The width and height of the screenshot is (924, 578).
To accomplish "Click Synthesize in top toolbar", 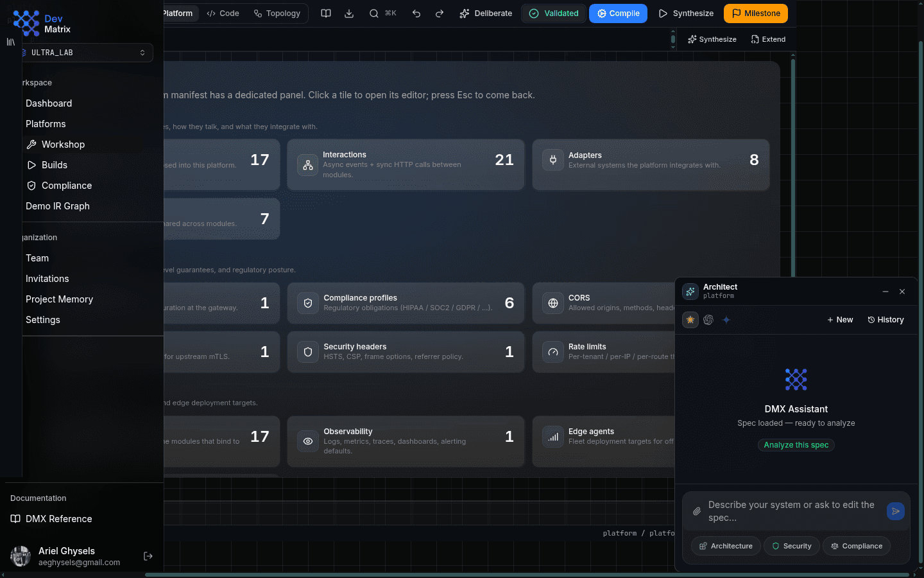I will [686, 13].
